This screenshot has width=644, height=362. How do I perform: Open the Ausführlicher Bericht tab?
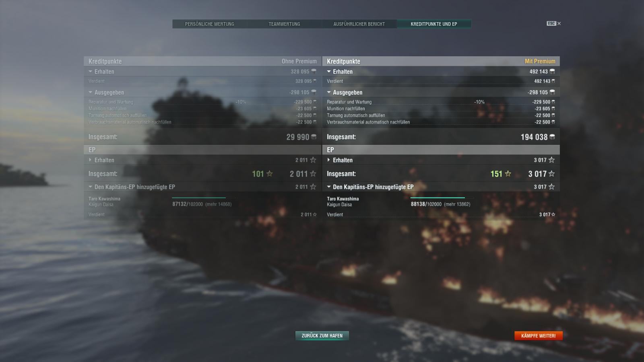(359, 24)
